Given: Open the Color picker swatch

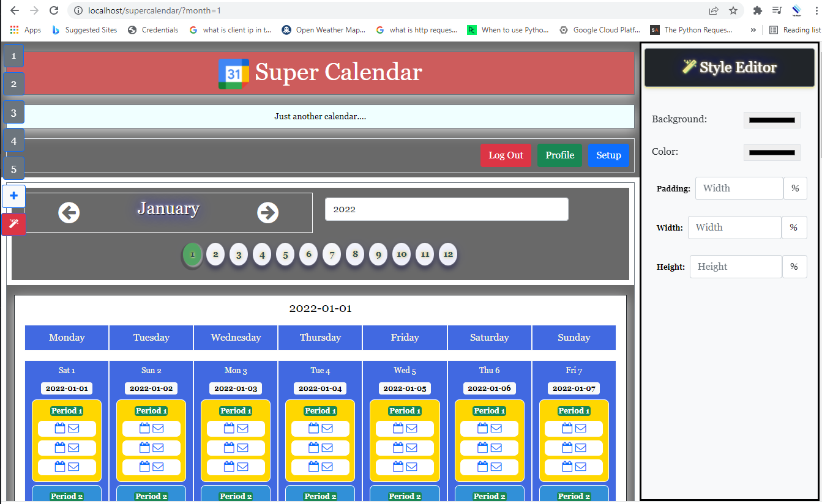Looking at the screenshot, I should click(x=772, y=152).
